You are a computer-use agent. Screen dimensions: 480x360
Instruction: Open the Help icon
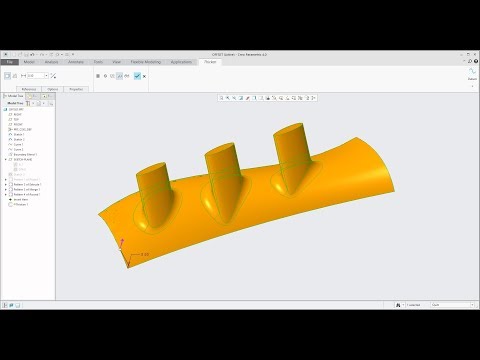(x=476, y=61)
